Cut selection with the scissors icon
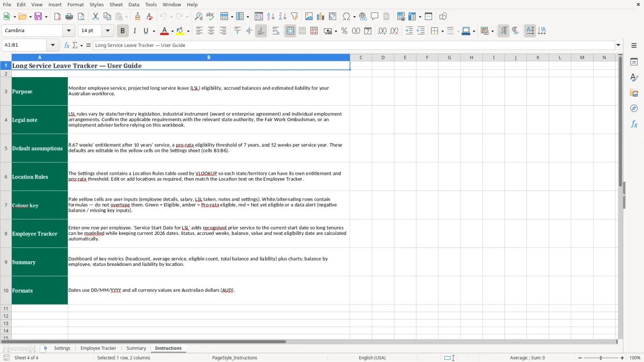The height and width of the screenshot is (362, 644). click(x=96, y=17)
